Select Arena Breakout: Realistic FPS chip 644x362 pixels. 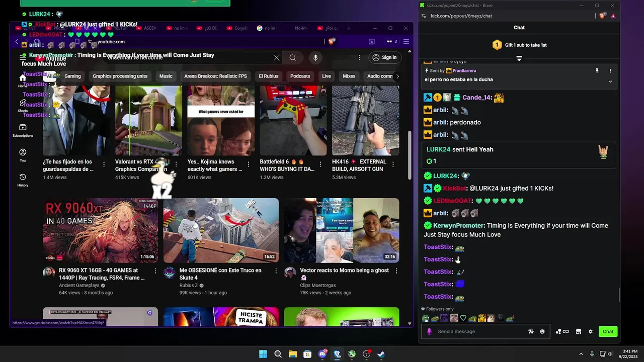coord(215,76)
